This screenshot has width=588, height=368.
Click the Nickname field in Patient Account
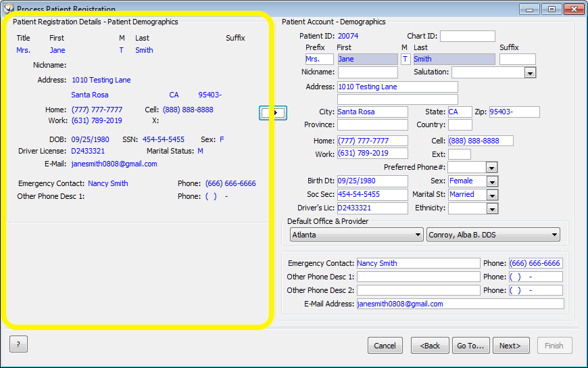pyautogui.click(x=368, y=72)
